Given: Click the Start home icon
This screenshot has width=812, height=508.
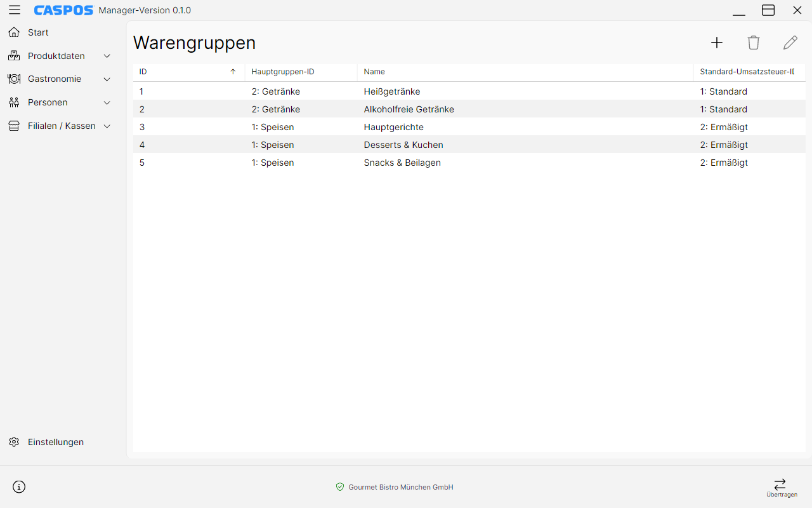Looking at the screenshot, I should pyautogui.click(x=14, y=32).
